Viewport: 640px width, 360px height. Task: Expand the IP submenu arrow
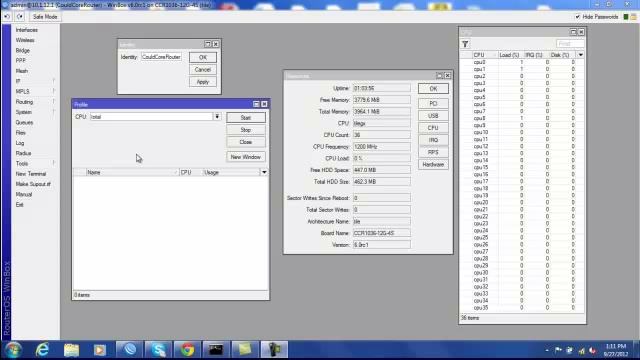[54, 81]
